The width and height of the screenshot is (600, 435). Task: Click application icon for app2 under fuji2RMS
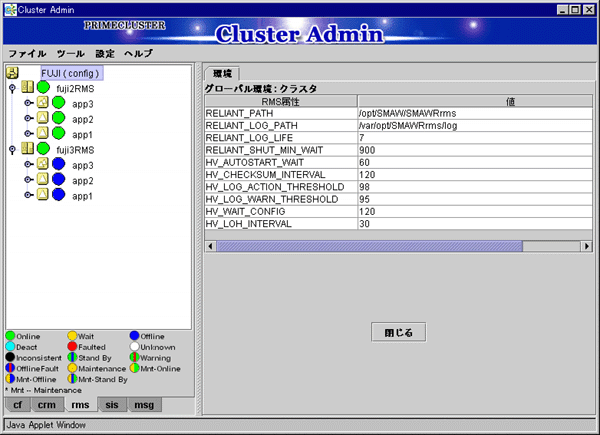43,118
